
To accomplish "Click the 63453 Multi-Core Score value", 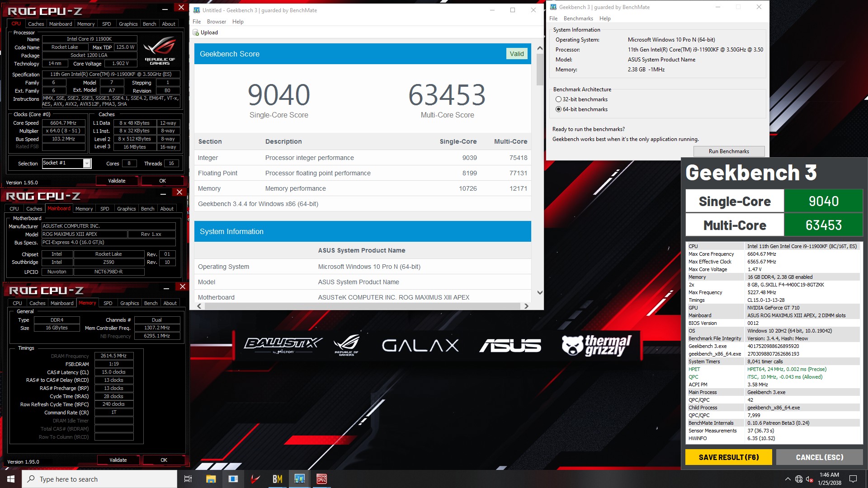I will [447, 95].
